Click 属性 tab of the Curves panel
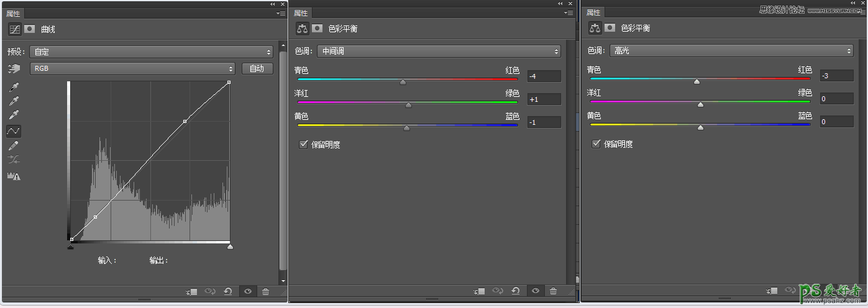Viewport: 868px width, 308px height. (x=13, y=14)
